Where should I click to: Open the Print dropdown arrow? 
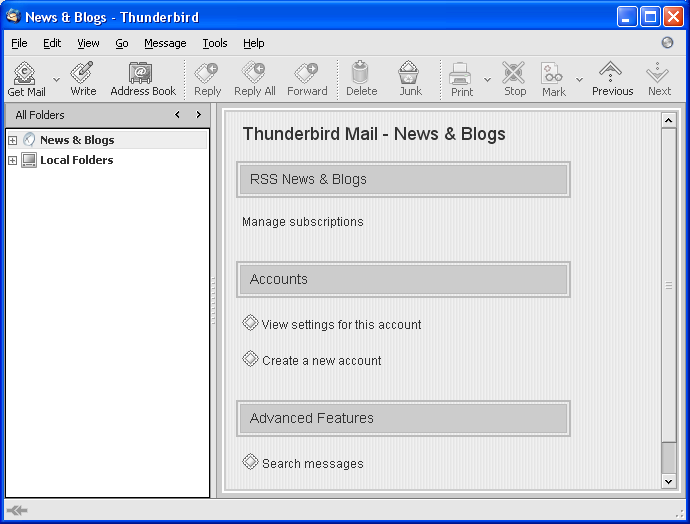(487, 80)
